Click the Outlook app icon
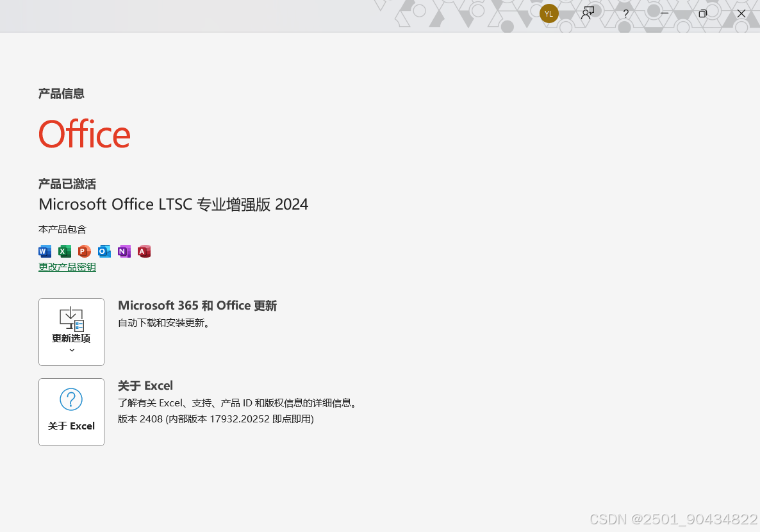 tap(104, 251)
